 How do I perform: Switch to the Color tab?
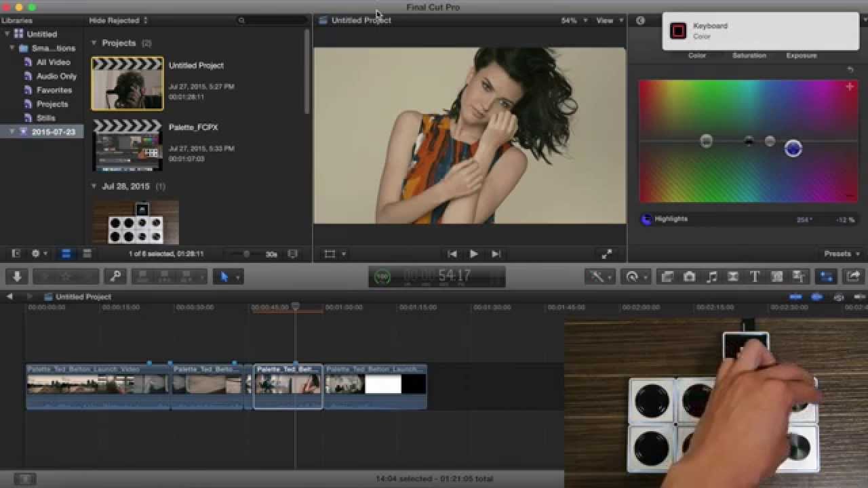pos(697,56)
